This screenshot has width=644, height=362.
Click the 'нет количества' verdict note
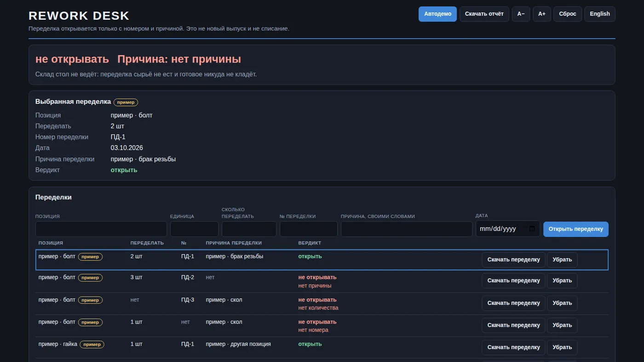click(318, 308)
